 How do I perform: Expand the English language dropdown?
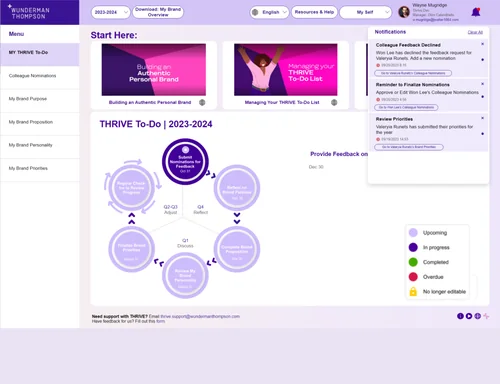point(269,12)
